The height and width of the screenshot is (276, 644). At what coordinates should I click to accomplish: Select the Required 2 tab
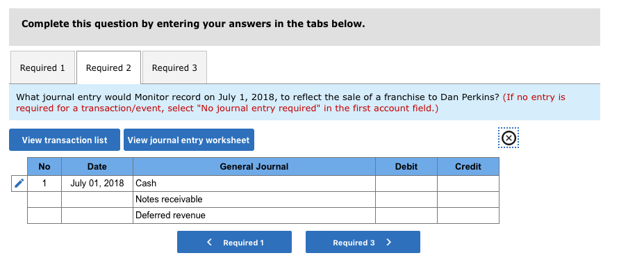pos(109,67)
